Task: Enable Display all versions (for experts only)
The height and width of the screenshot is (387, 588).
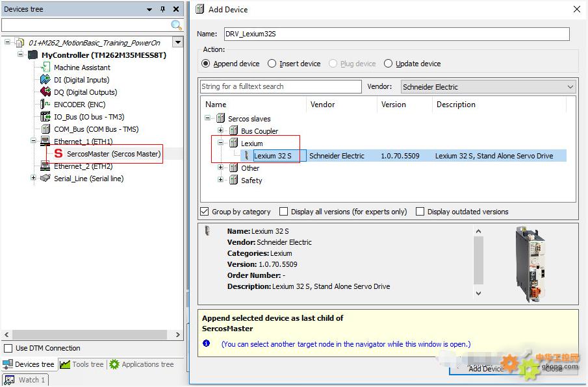Action: tap(284, 212)
